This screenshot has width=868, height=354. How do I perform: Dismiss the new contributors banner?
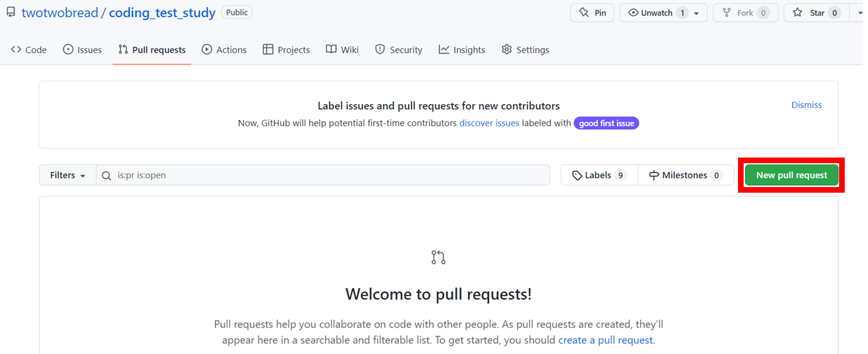pyautogui.click(x=806, y=105)
